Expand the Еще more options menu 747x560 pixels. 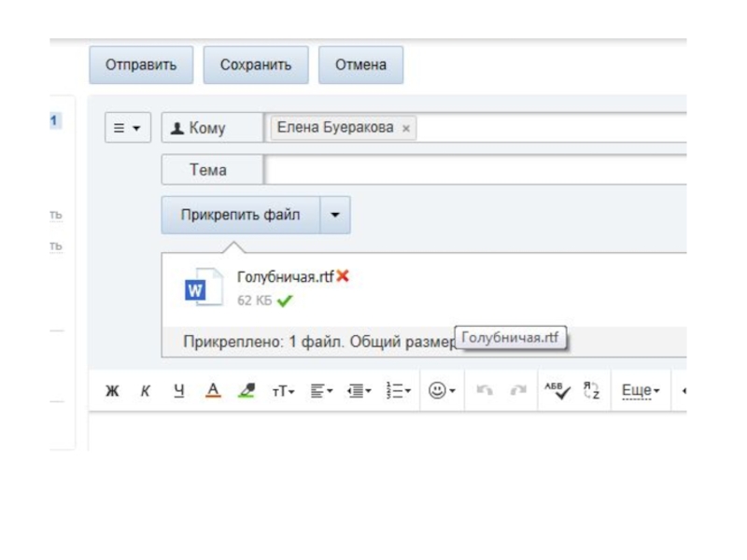pyautogui.click(x=641, y=391)
